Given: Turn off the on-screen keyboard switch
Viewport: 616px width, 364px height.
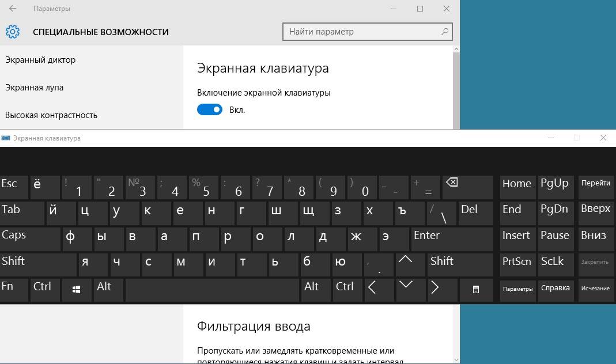Looking at the screenshot, I should coord(210,109).
